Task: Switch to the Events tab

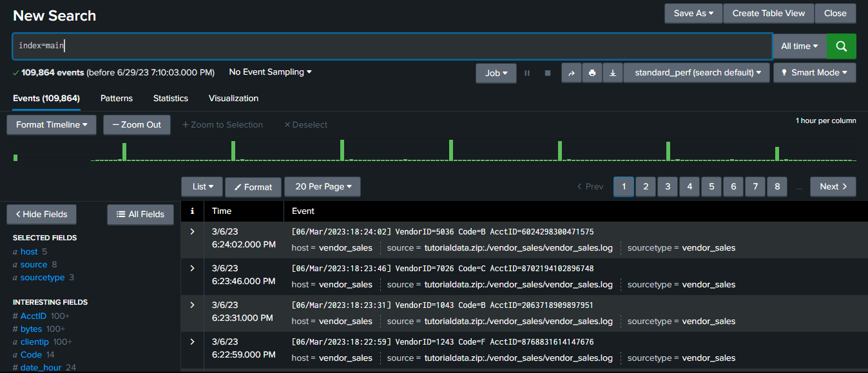Action: point(46,99)
